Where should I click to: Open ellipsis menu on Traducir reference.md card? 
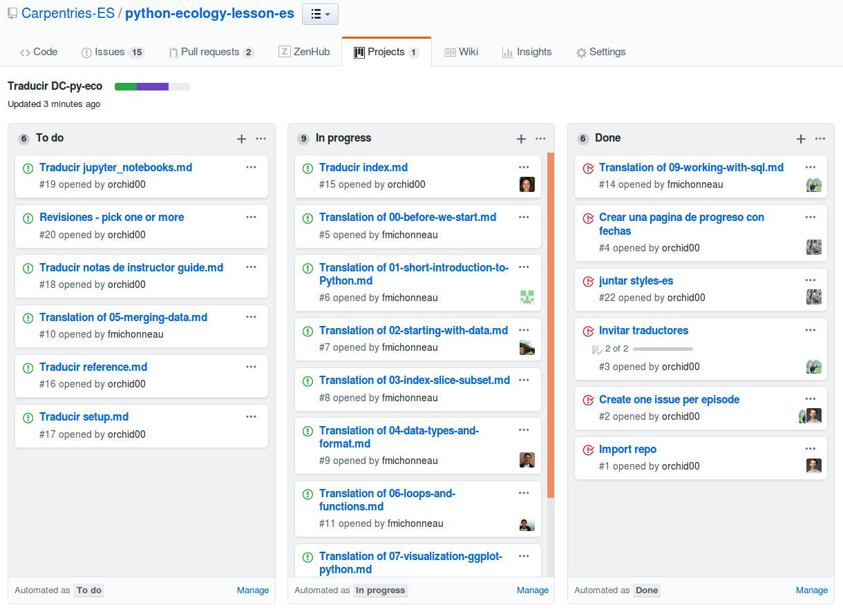click(x=251, y=367)
